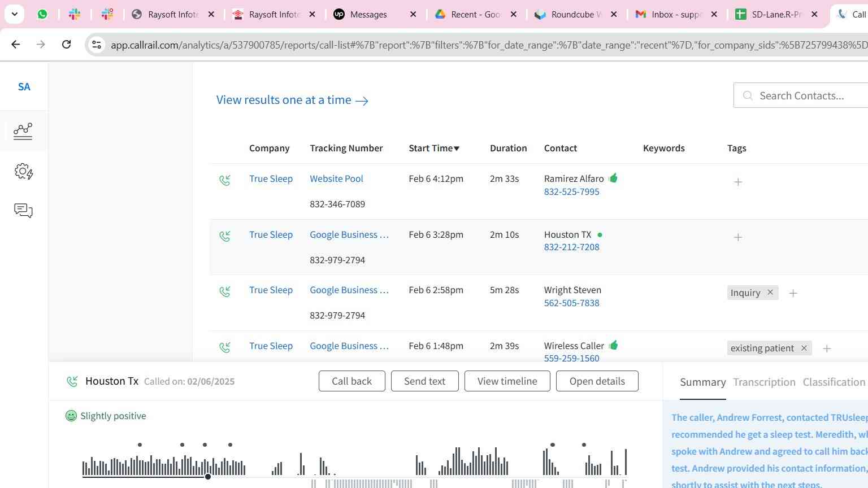Click the Company column header

[269, 148]
